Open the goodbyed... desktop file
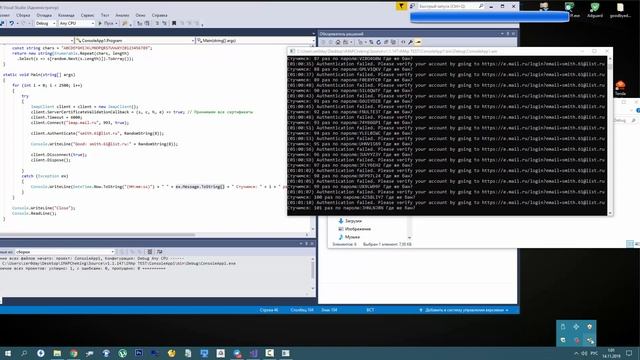This screenshot has height=360, width=640. pos(620,10)
